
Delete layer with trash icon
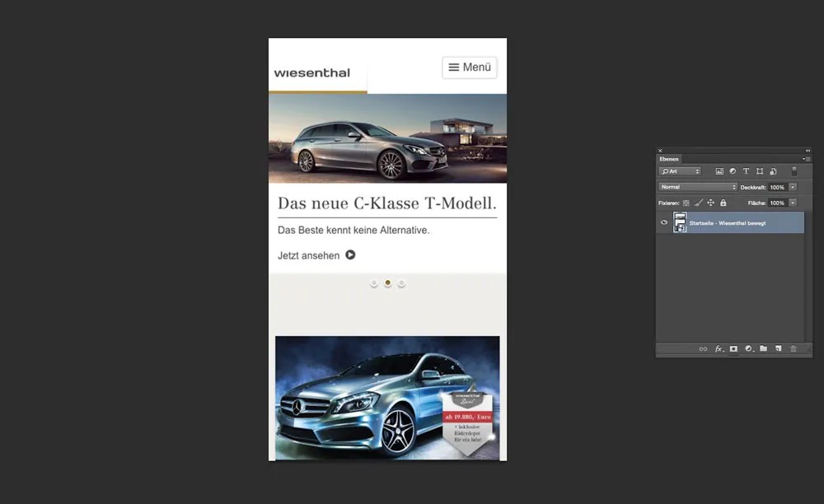794,349
